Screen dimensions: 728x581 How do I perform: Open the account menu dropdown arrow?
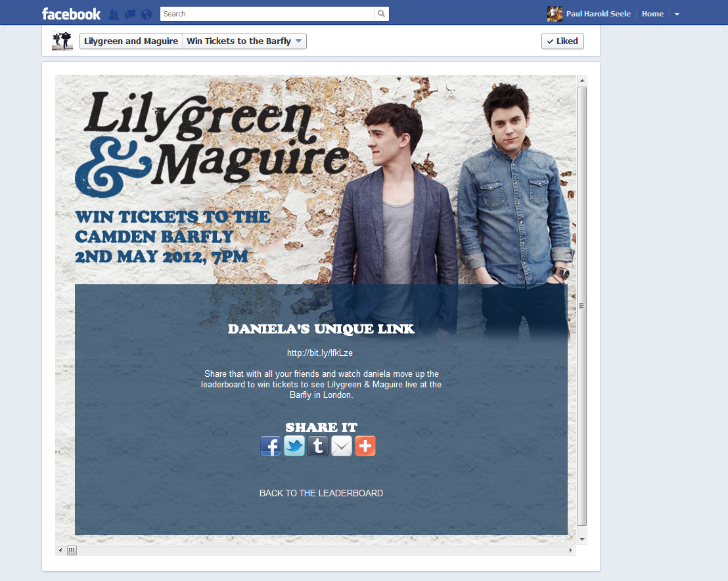click(677, 14)
